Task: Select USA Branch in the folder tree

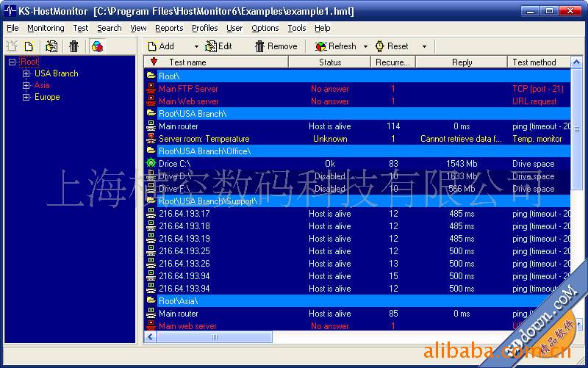Action: [x=57, y=73]
